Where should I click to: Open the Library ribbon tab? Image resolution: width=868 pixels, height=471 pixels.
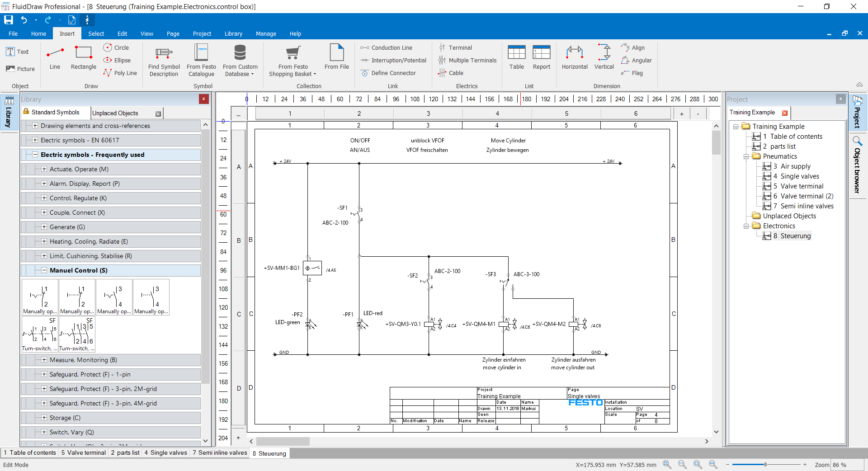coord(233,34)
